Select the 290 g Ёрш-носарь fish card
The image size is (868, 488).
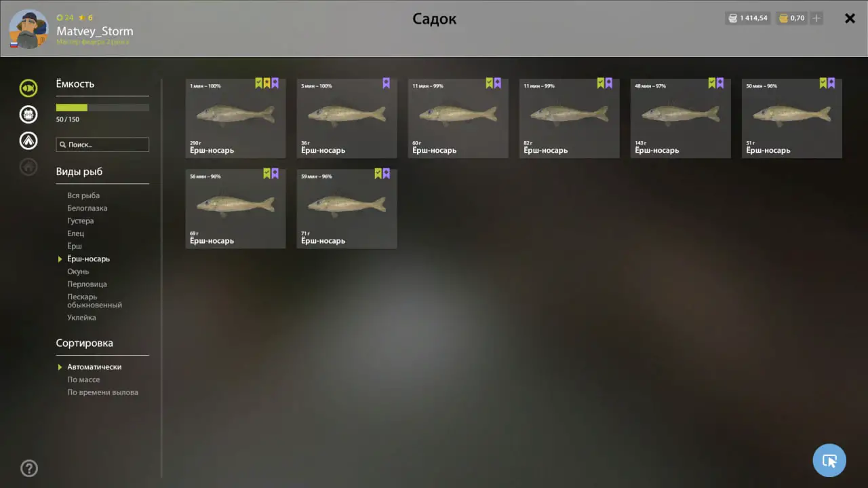click(235, 118)
